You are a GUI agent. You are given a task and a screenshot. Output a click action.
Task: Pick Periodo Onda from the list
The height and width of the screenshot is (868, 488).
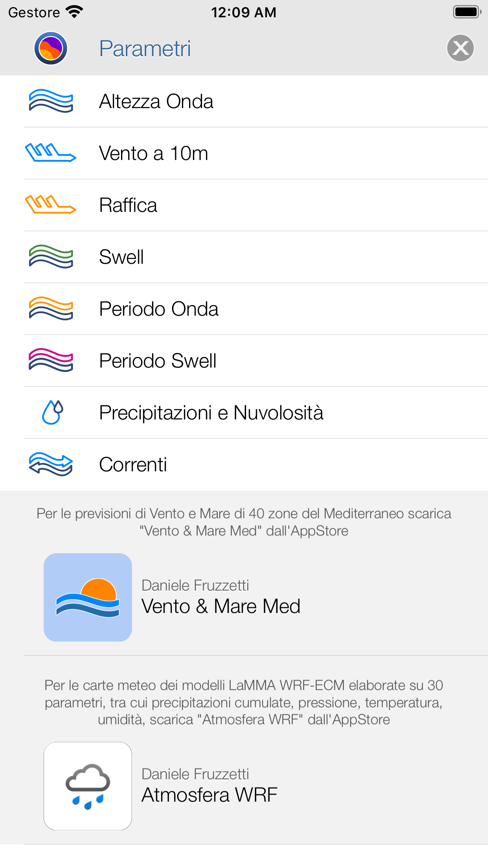159,309
